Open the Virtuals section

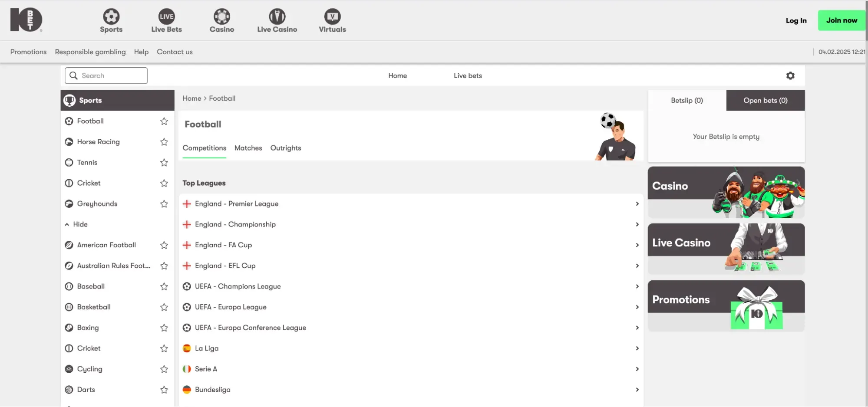coord(332,20)
